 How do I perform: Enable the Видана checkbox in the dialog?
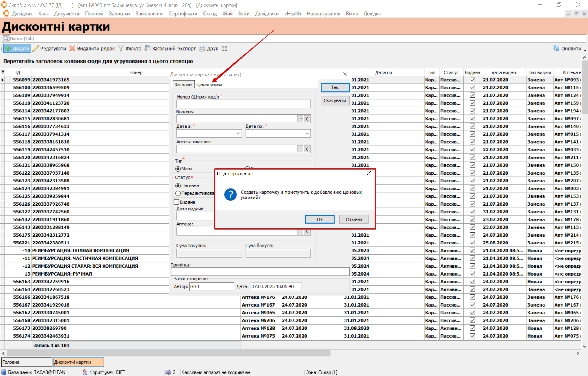click(176, 202)
